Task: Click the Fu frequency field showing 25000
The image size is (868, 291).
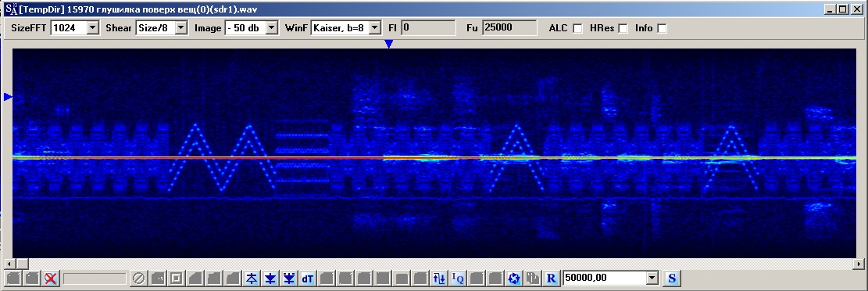Action: pos(509,27)
